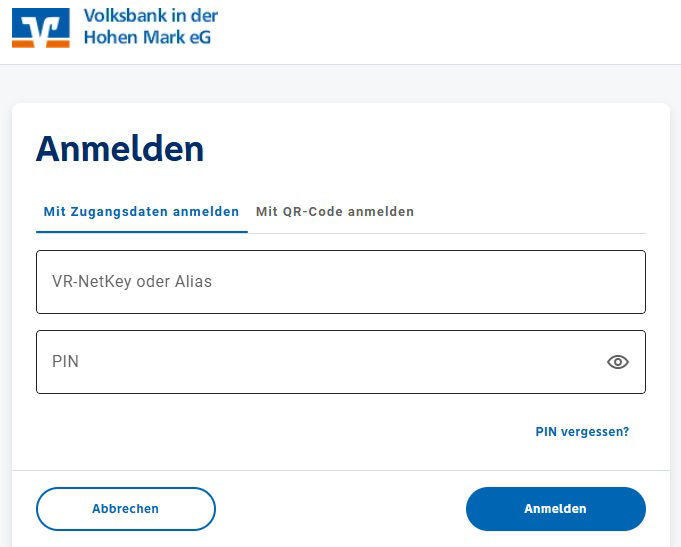Return to the Zugangsdaten login tab
Screen dimensions: 681x547
[141, 212]
